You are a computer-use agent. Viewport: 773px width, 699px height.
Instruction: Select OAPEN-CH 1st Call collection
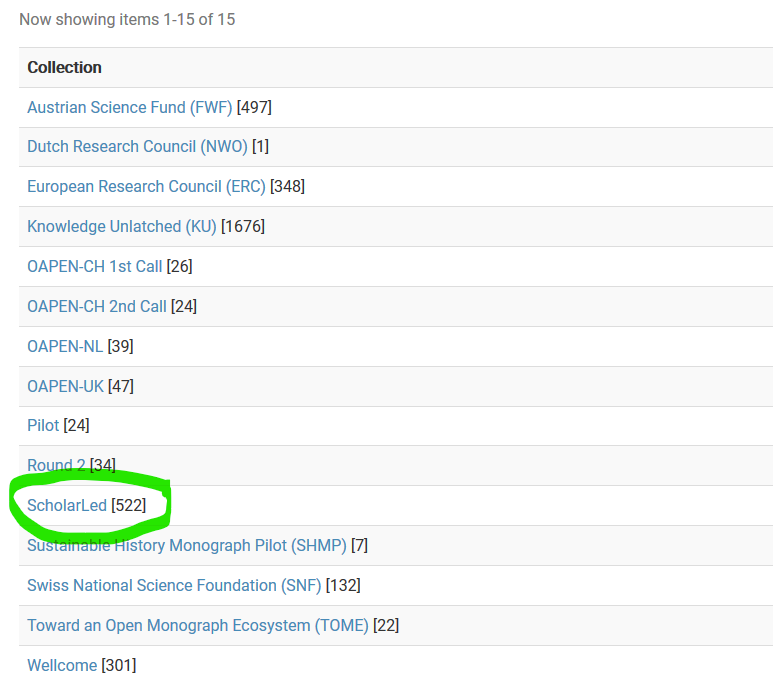[x=95, y=266]
